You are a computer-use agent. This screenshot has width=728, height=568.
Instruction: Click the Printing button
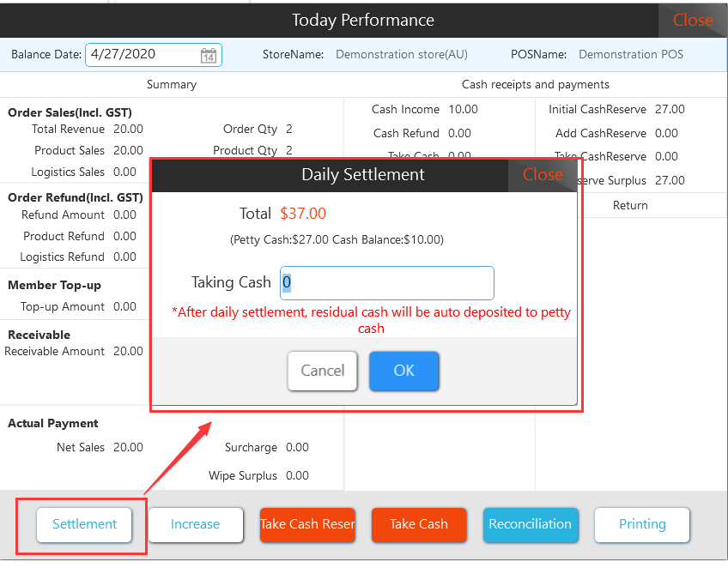tap(642, 524)
